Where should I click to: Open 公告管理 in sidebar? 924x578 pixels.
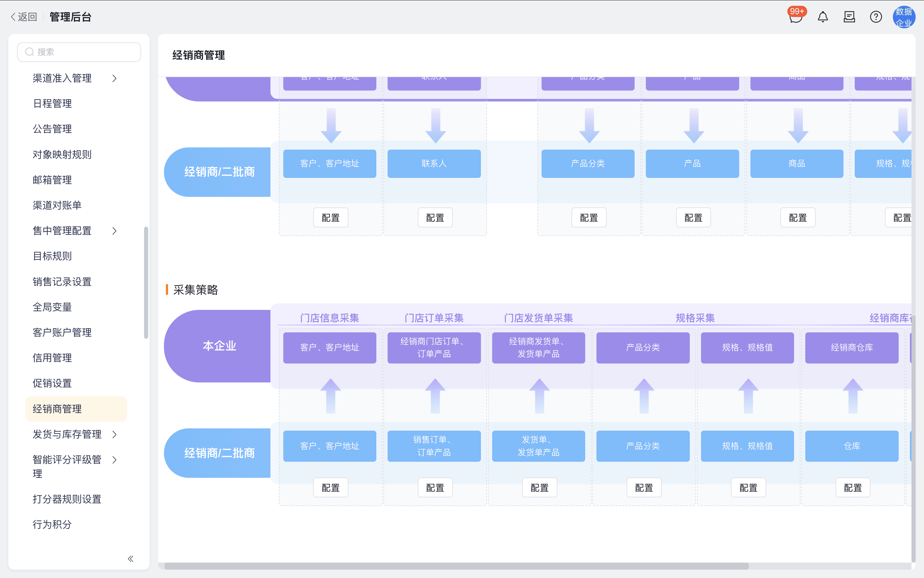52,129
